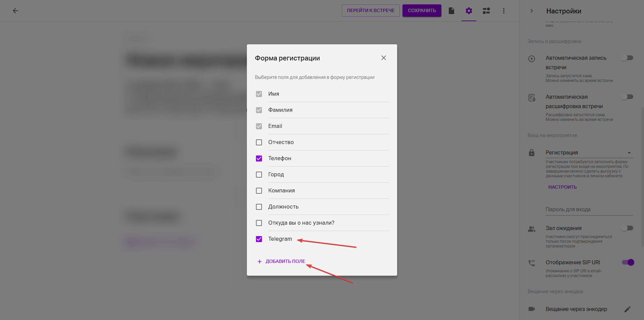The image size is (644, 320).
Task: Open the settings gear tab
Action: [469, 11]
